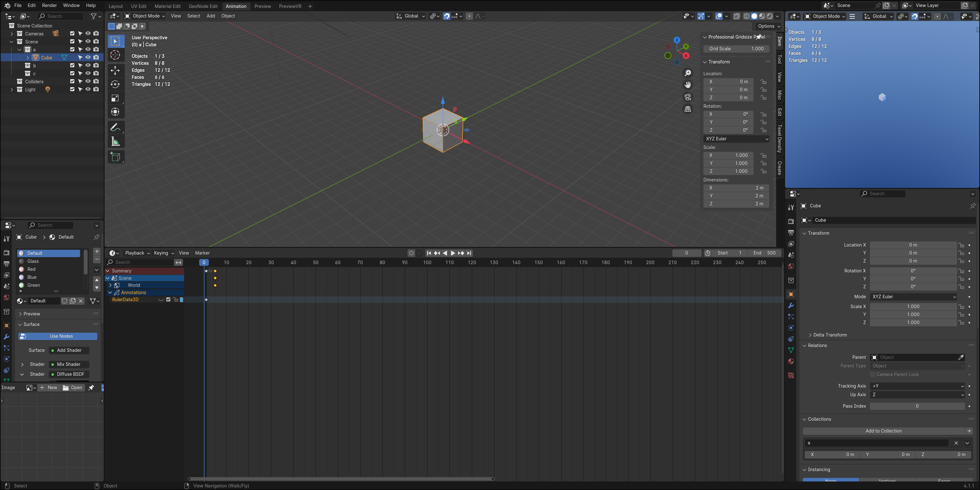Select the Red material slot
This screenshot has width=980, height=490.
tap(48, 269)
